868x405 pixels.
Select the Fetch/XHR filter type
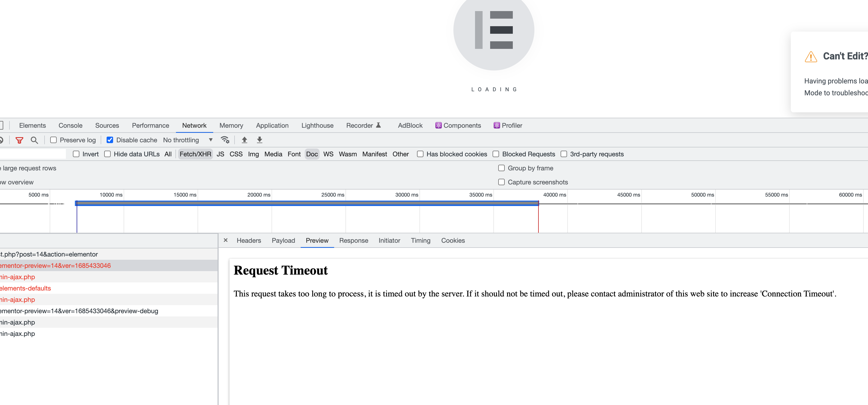point(195,154)
